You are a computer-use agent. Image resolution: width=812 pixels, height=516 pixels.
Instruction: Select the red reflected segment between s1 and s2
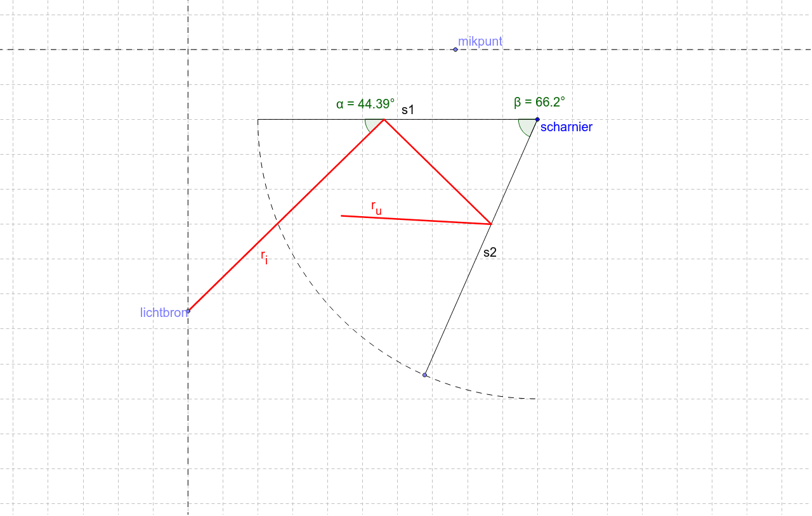[x=438, y=171]
